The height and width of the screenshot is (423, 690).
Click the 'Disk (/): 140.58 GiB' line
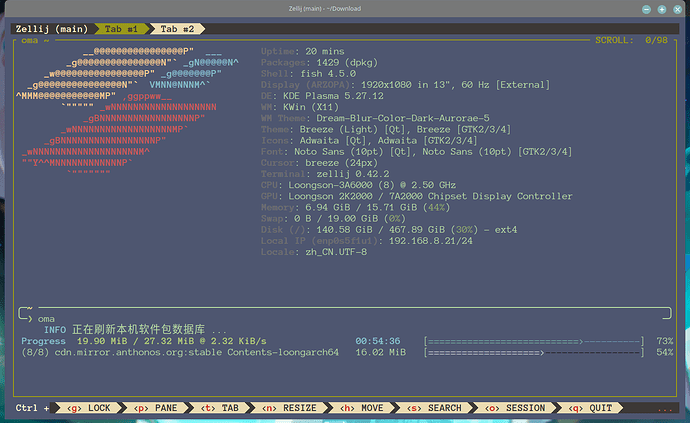pyautogui.click(x=389, y=230)
